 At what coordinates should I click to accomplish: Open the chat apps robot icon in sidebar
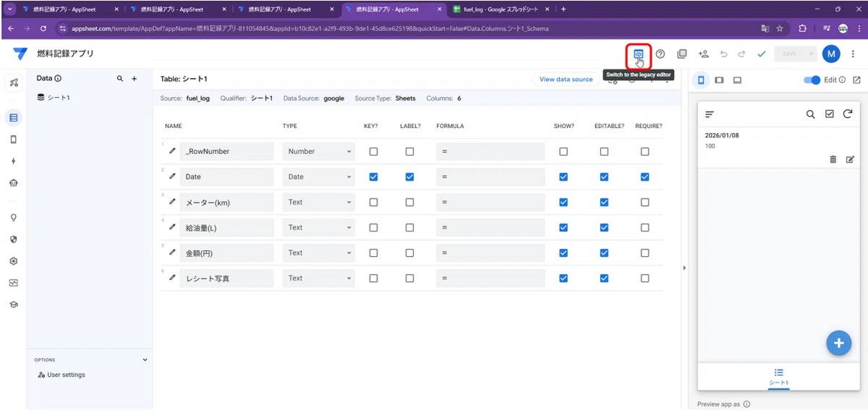[x=14, y=183]
